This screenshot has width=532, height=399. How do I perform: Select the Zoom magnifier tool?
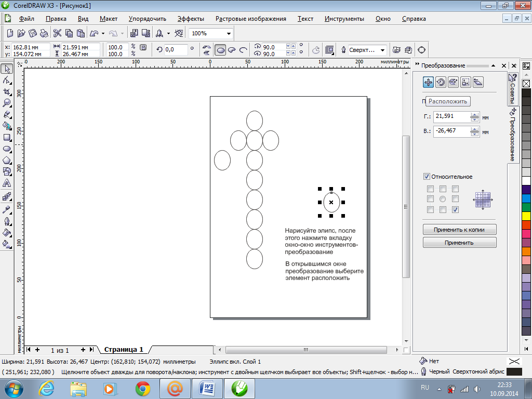click(x=7, y=103)
